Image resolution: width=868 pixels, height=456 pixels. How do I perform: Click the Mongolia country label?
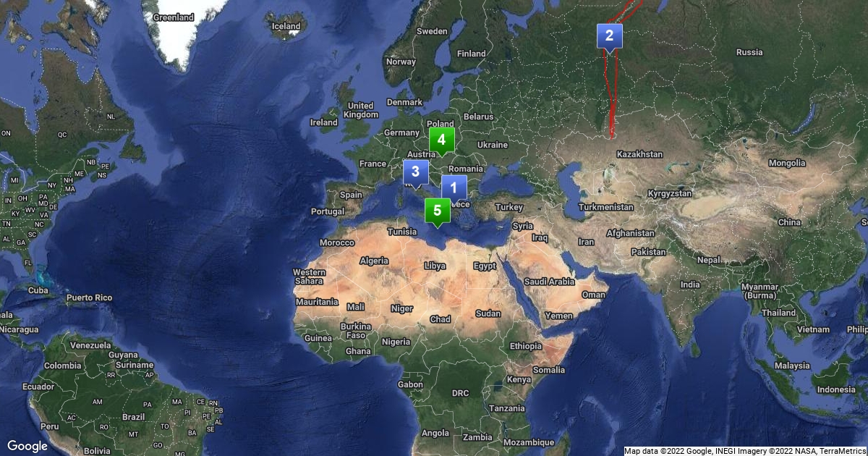point(787,163)
